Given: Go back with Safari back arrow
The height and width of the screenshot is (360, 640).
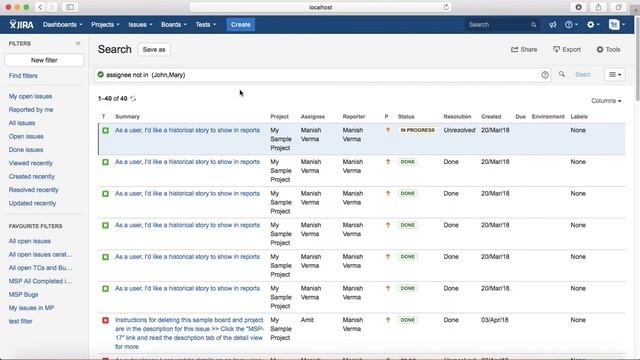Looking at the screenshot, I should click(40, 7).
